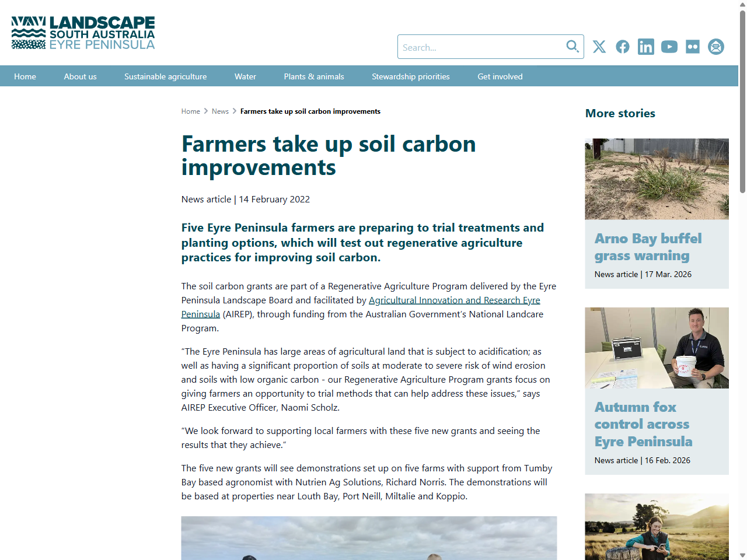Open the LinkedIn icon
Image resolution: width=747 pixels, height=560 pixels.
(x=645, y=47)
